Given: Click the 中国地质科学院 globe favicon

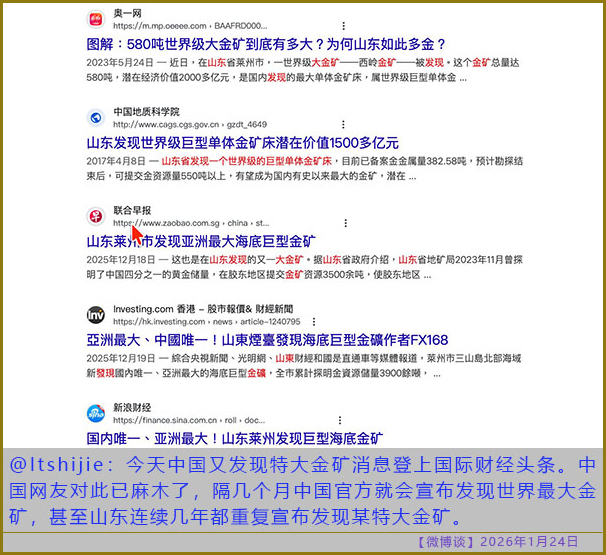Looking at the screenshot, I should 95,118.
